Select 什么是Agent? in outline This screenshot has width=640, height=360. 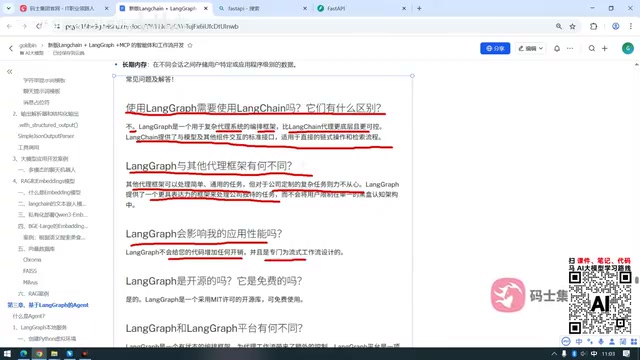pos(29,316)
